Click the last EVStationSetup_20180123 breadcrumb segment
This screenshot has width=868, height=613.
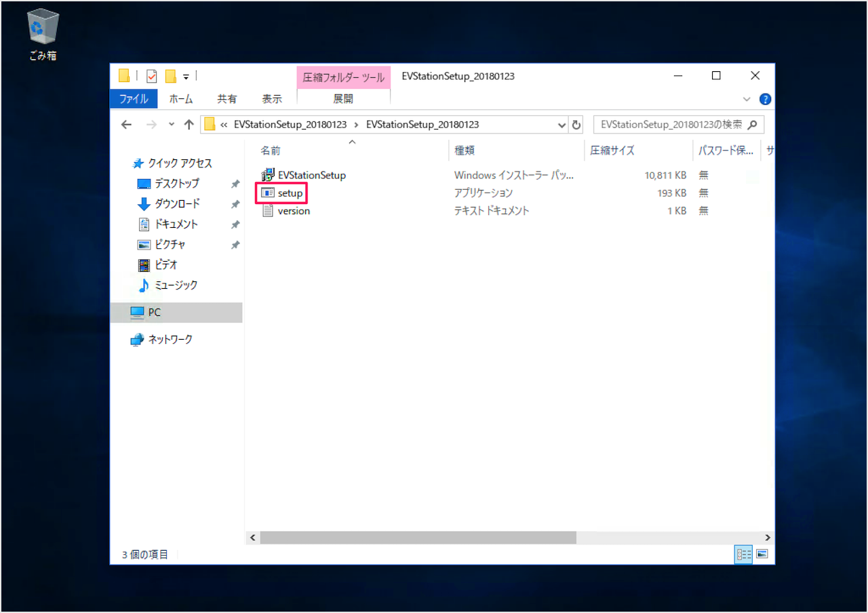pos(422,125)
